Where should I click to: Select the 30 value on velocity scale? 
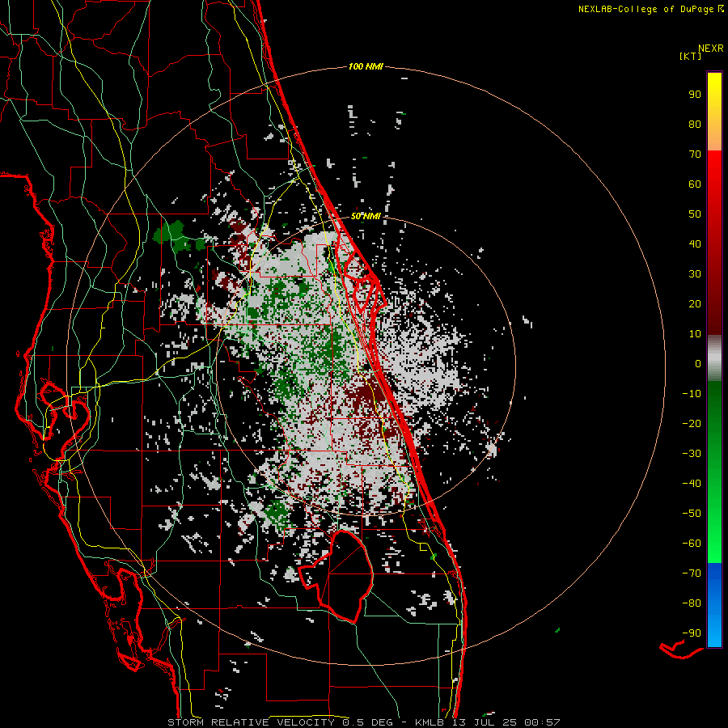click(x=695, y=274)
